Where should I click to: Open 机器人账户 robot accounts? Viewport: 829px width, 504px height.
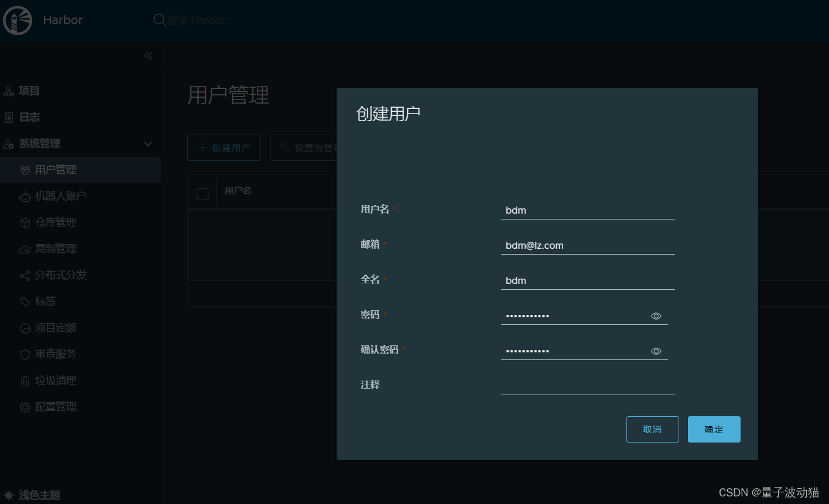pyautogui.click(x=60, y=196)
